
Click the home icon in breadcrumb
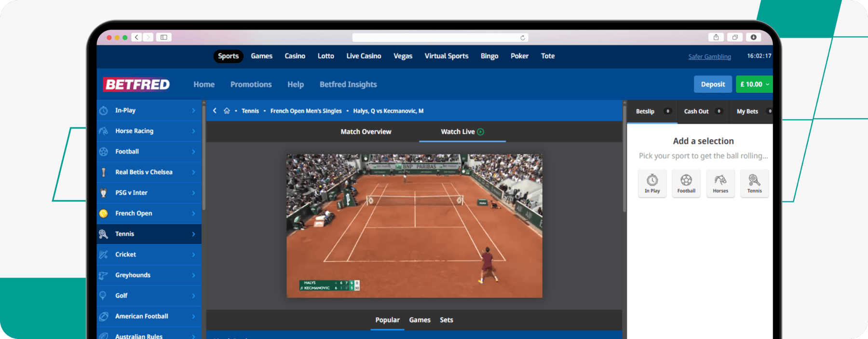(227, 111)
